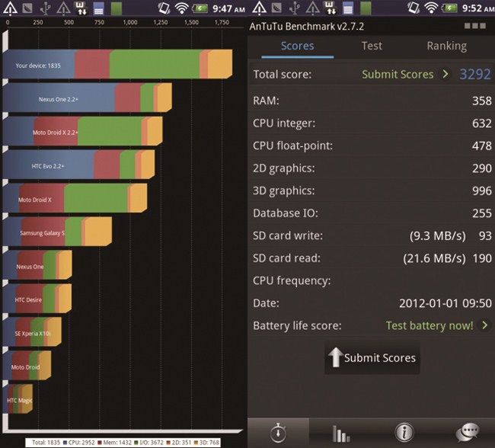Viewport: 495px width, 448px height.
Task: Click the green Submit Scores link
Action: coord(397,75)
